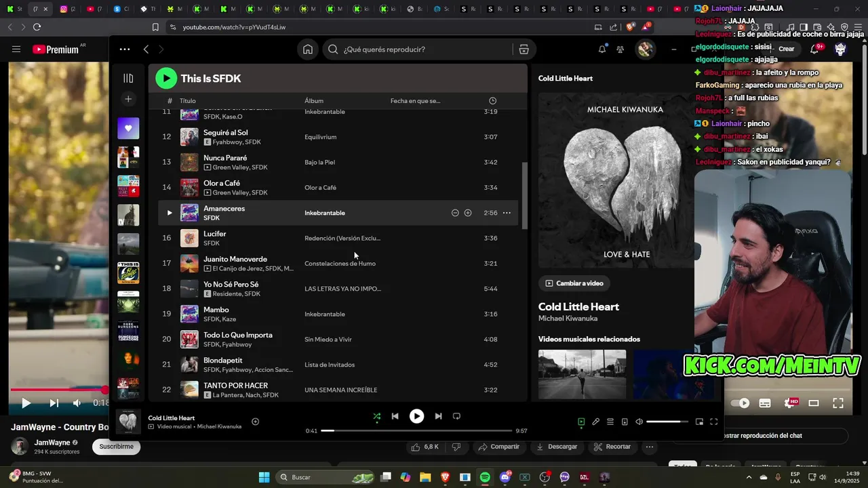
Task: Open Windows Start menu
Action: [x=264, y=477]
